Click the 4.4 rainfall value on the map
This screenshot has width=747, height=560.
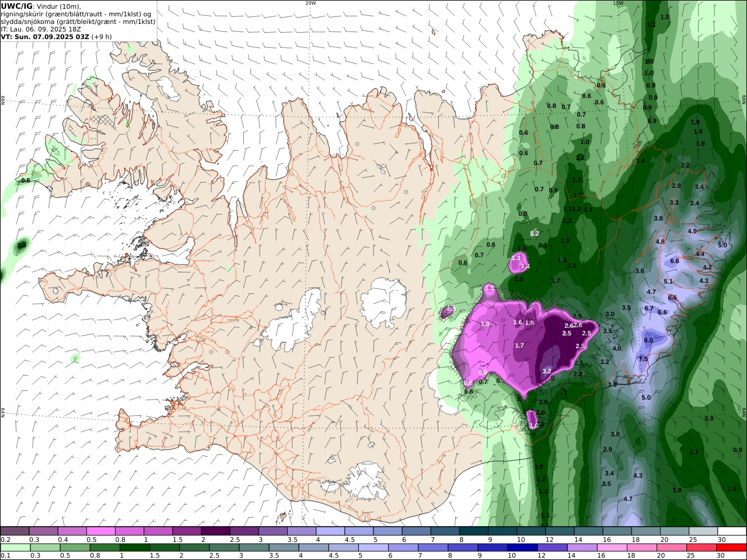click(x=700, y=254)
